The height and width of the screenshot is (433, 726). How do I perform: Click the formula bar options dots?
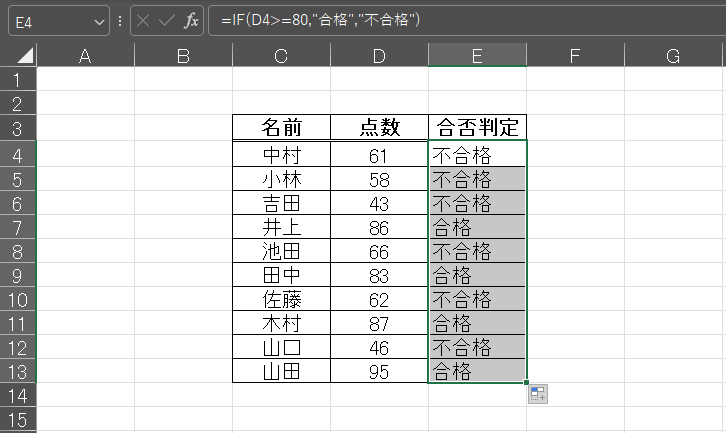point(120,21)
